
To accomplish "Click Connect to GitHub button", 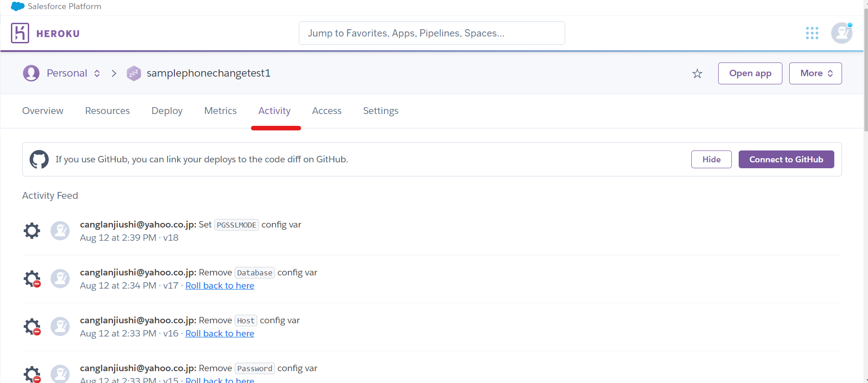I will (x=786, y=159).
